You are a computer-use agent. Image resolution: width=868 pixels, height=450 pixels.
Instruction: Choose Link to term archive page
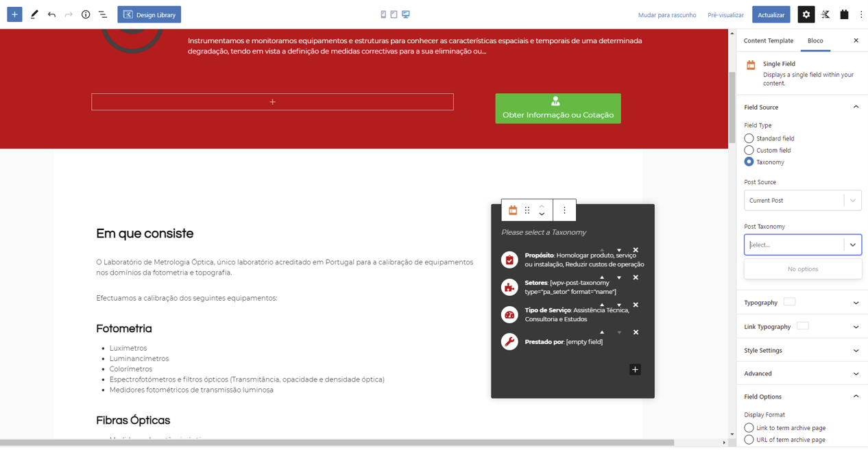(749, 427)
